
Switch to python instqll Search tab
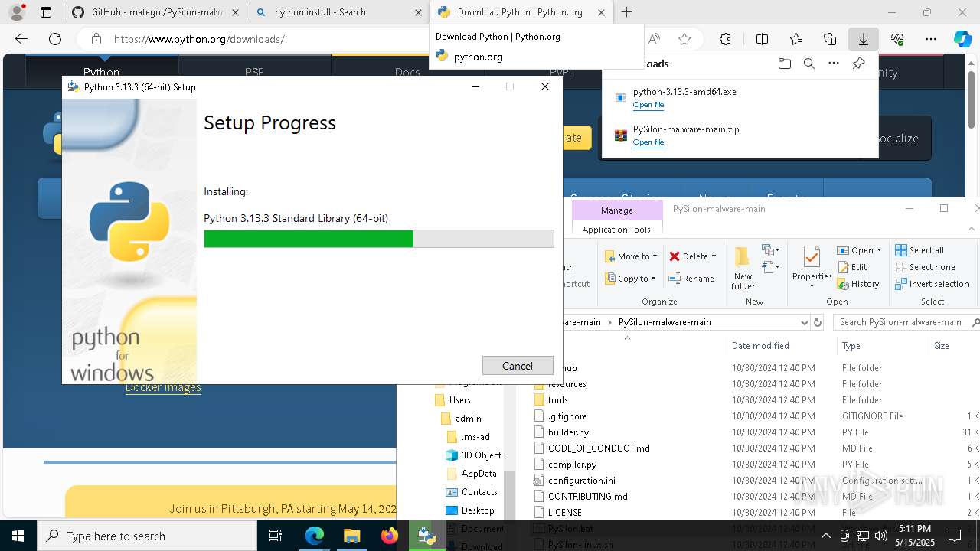click(x=338, y=12)
